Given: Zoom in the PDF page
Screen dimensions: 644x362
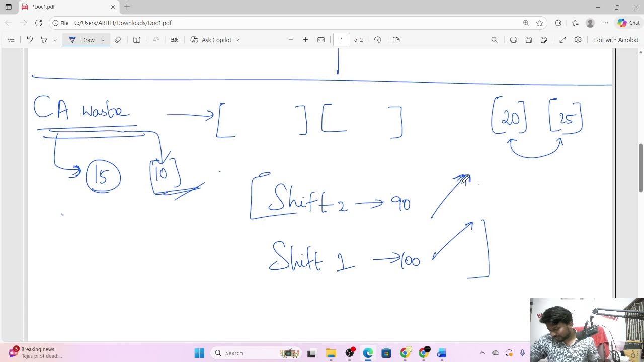Looking at the screenshot, I should (305, 40).
